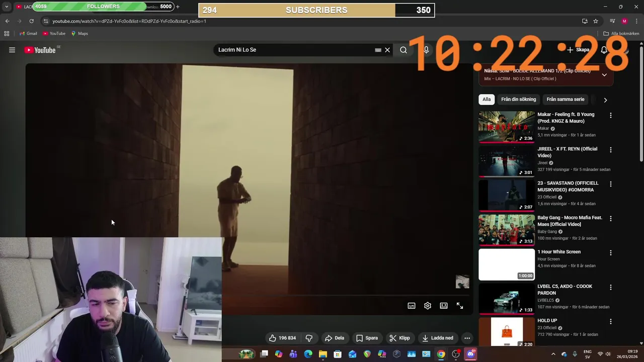
Task: Select the Från samma serie chip
Action: pos(565,100)
